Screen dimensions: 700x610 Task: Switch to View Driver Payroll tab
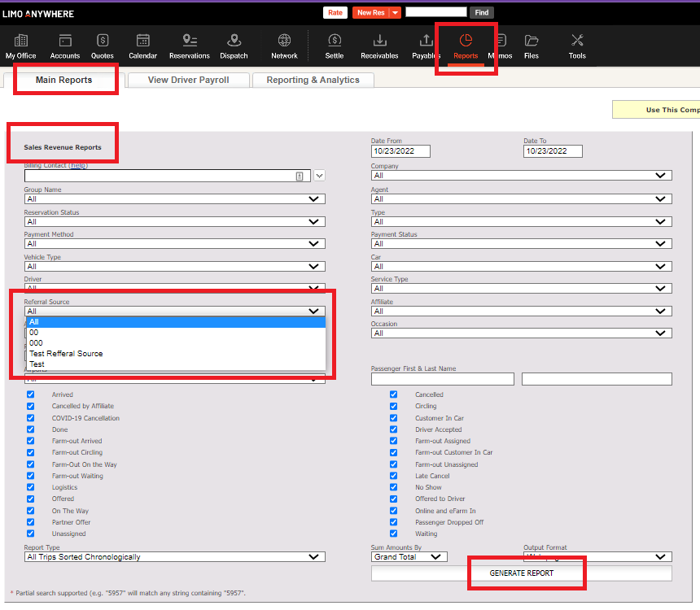[x=188, y=80]
